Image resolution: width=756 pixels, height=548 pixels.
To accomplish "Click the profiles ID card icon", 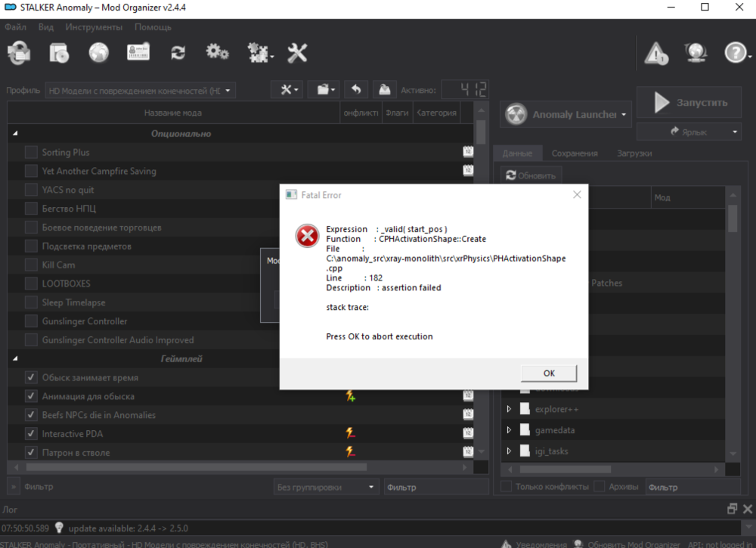I will coord(138,52).
